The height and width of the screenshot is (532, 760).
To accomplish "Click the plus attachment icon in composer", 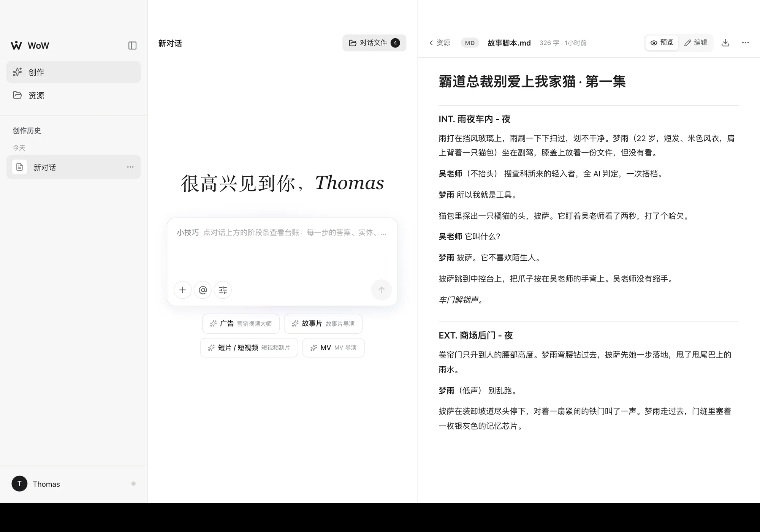I will [182, 290].
